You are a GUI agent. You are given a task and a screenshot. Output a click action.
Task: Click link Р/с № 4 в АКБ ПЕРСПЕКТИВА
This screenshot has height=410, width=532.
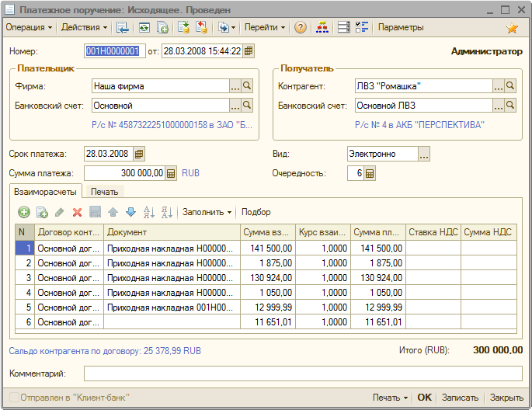coord(419,125)
